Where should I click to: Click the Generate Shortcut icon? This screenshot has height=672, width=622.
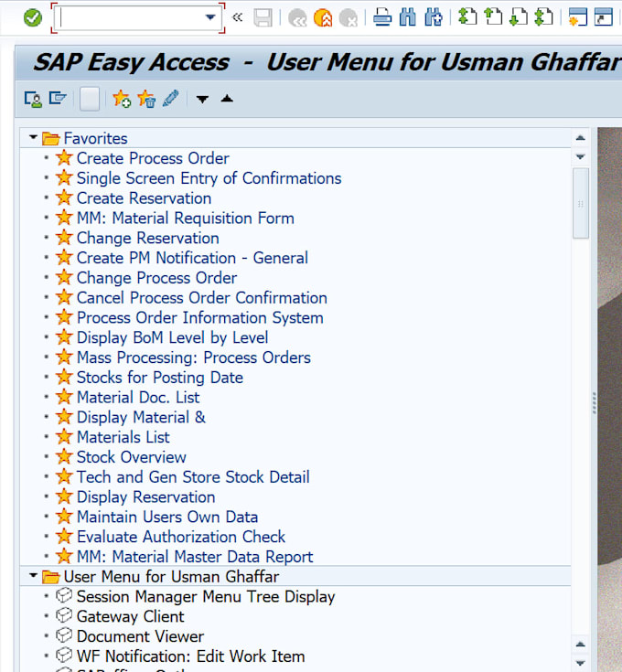603,16
